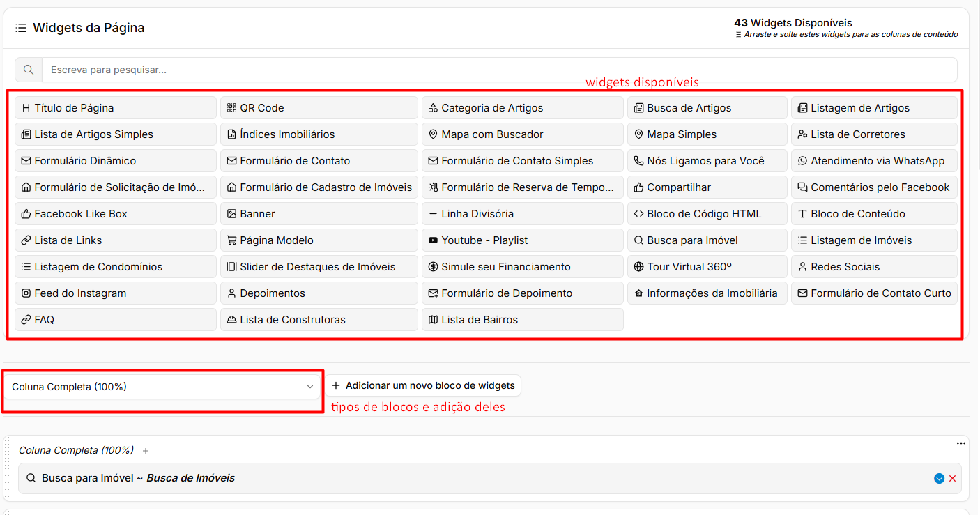Click the dropdown chevron of the block type selector

tap(310, 387)
